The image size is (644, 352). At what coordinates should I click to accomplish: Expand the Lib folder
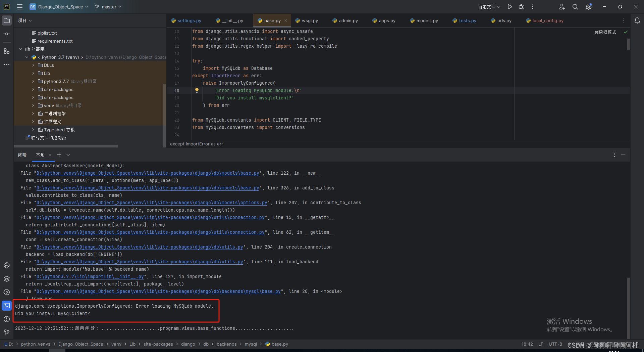point(33,73)
